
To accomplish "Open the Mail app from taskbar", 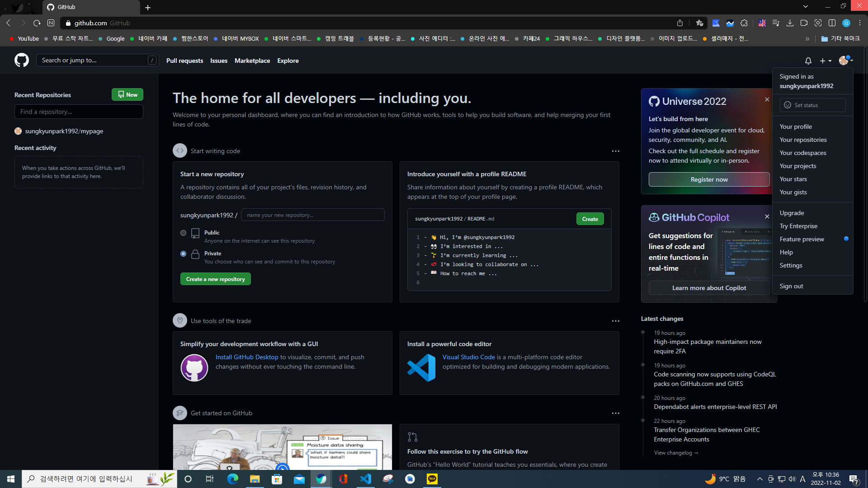I will coord(299,479).
